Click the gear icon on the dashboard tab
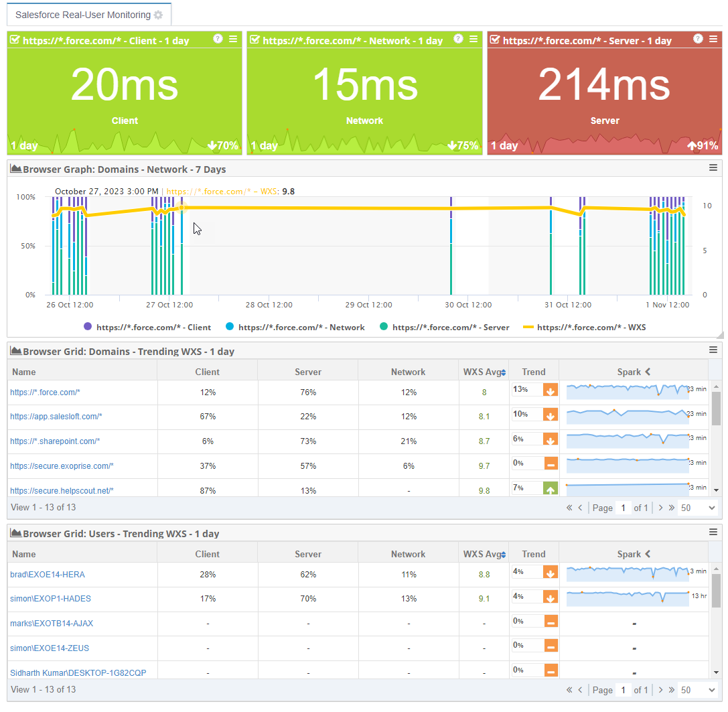Screen dimensions: 728x712 pos(159,14)
